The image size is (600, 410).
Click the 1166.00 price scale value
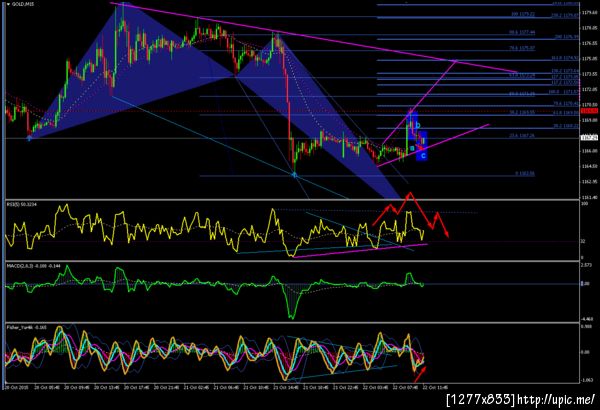[x=589, y=151]
